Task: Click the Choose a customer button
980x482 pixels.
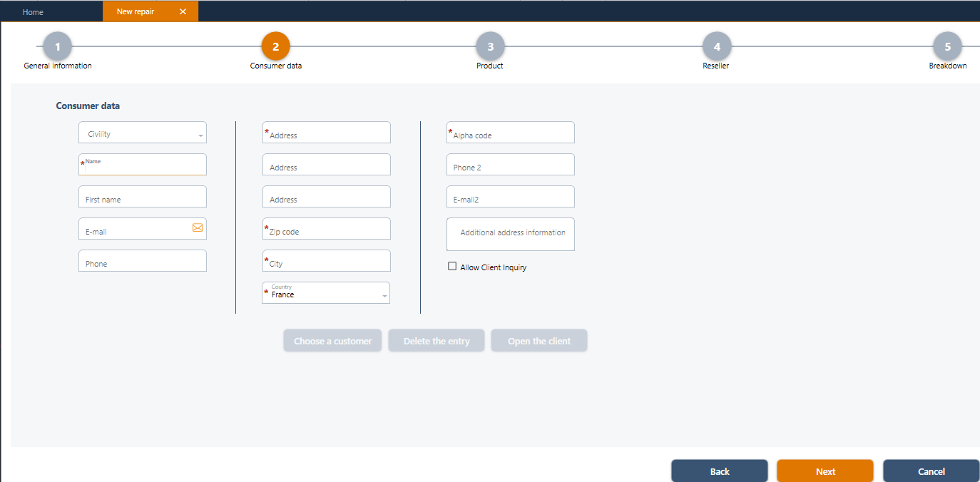Action: [332, 341]
